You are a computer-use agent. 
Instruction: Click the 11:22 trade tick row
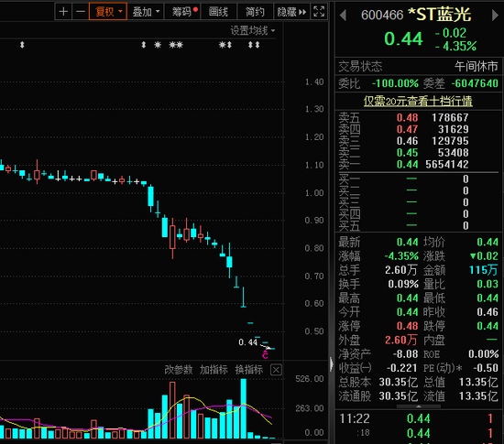point(418,418)
